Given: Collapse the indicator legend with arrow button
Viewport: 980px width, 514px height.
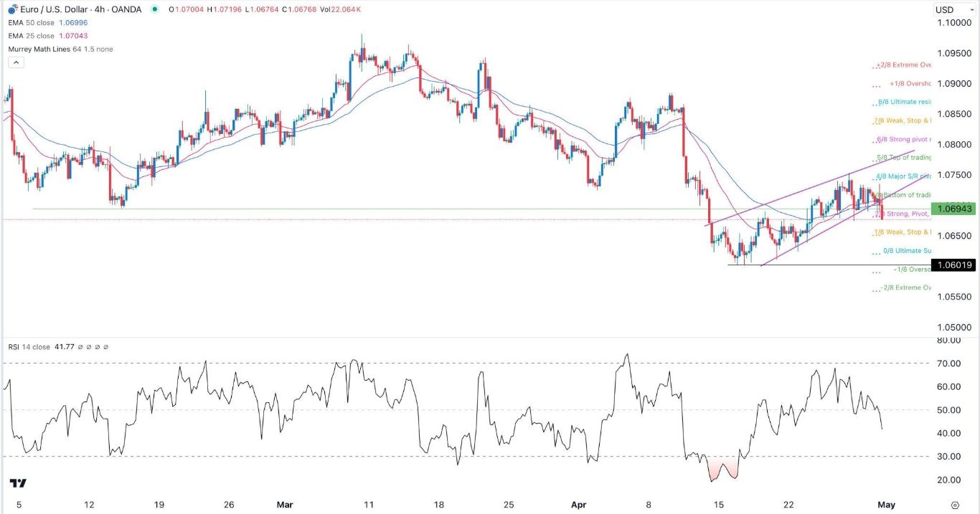Looking at the screenshot, I should click(x=16, y=62).
